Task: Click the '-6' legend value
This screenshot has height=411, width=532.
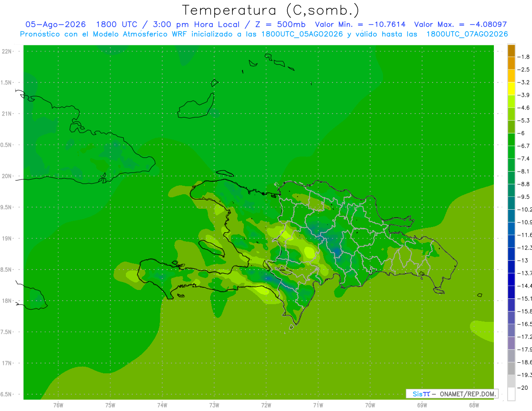Action: click(520, 133)
